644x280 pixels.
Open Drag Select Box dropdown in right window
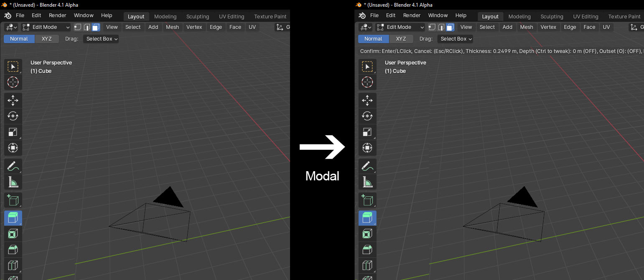click(x=456, y=39)
